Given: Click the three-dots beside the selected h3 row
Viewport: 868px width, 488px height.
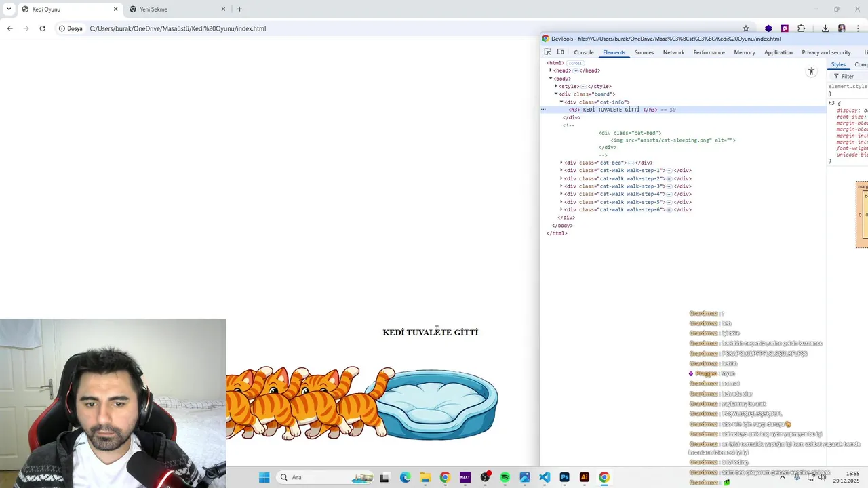Looking at the screenshot, I should pos(543,110).
